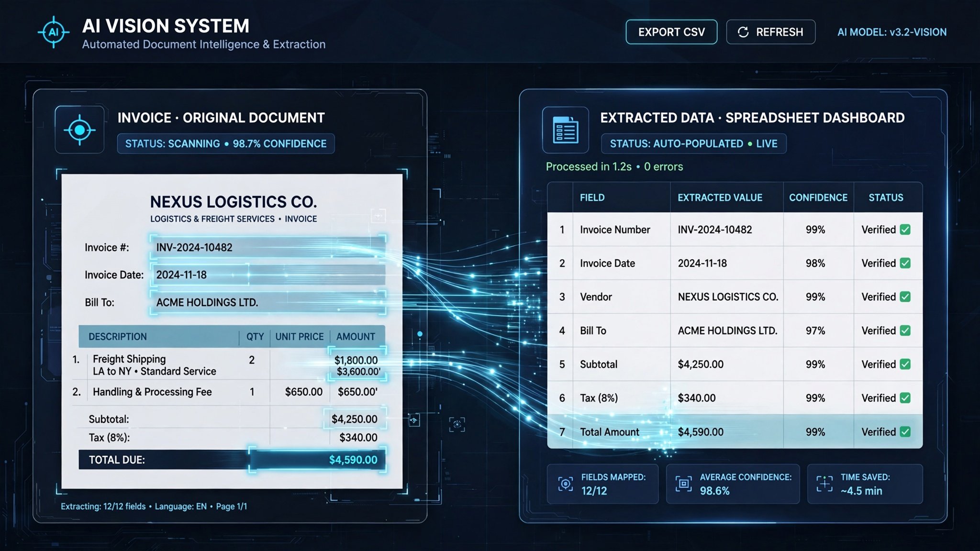
Task: Click the Handling & Processing Fee line item
Action: pos(152,392)
